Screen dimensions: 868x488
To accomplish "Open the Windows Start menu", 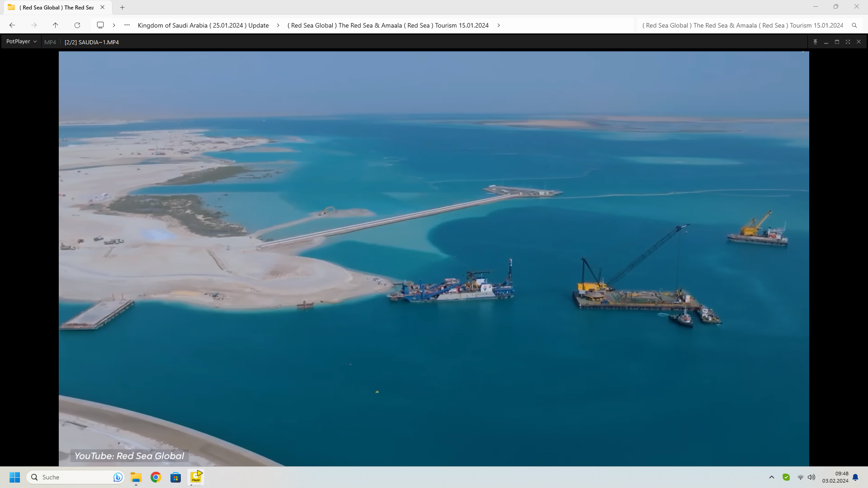I will (15, 477).
